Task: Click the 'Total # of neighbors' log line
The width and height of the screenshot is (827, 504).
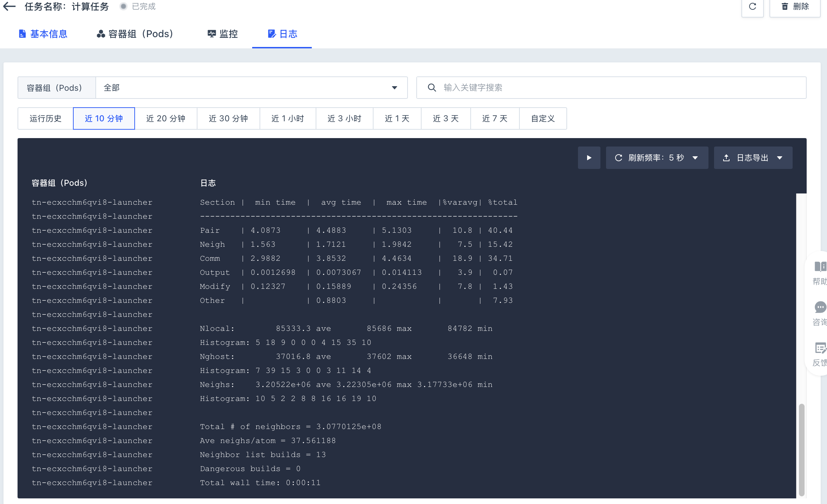Action: click(x=290, y=427)
